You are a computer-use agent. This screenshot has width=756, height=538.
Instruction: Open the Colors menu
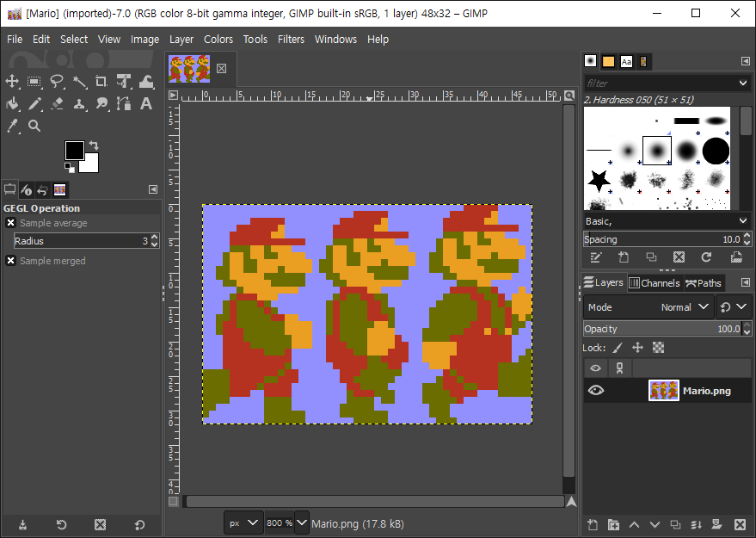click(218, 39)
